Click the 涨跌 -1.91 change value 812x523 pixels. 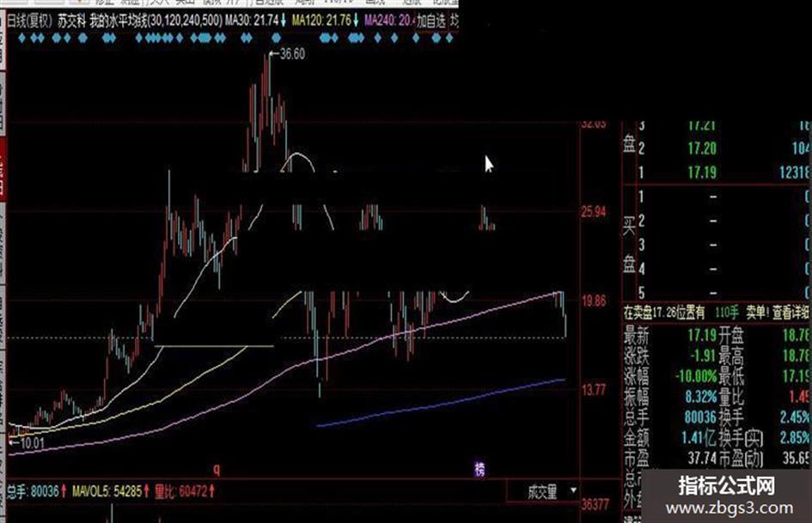[703, 356]
